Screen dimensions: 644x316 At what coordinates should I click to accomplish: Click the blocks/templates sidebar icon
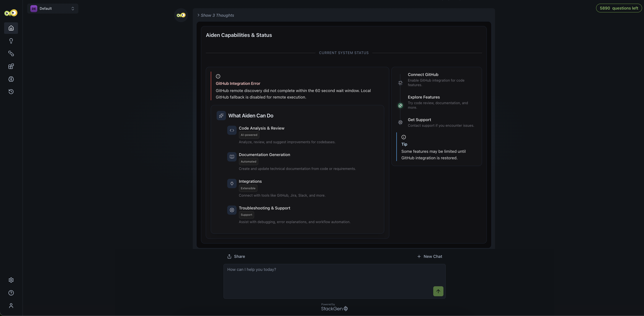click(x=11, y=66)
